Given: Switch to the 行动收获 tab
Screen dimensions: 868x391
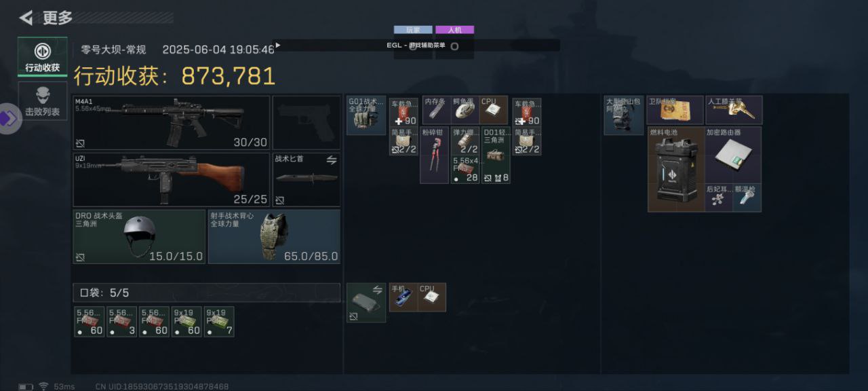Looking at the screenshot, I should [x=42, y=56].
